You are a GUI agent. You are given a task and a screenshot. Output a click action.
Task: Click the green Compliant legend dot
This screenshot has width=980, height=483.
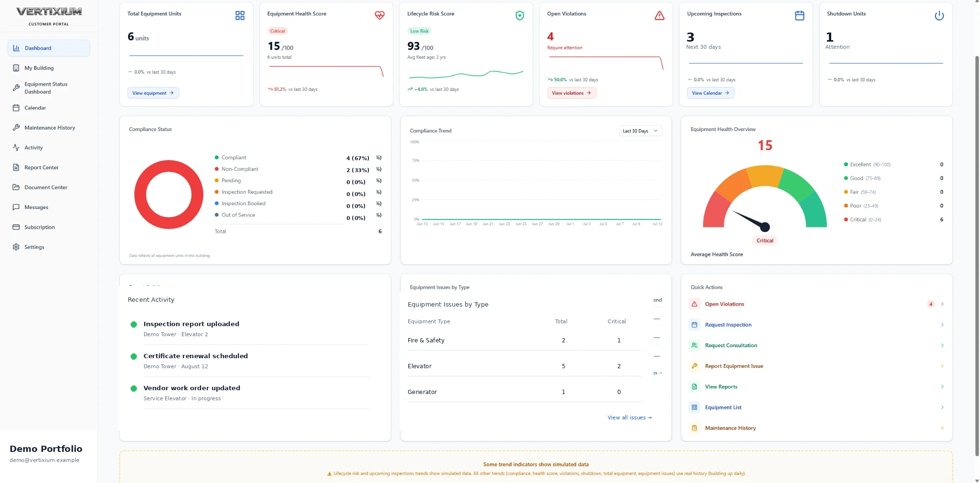tap(217, 157)
